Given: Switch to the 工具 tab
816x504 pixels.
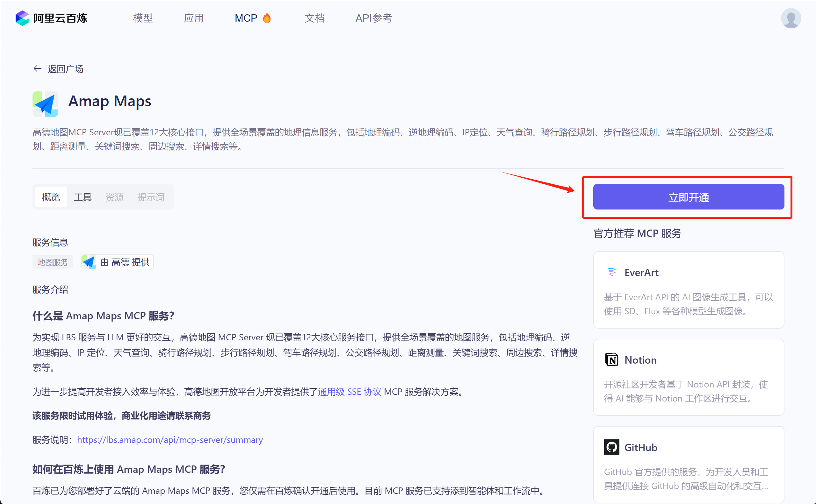Looking at the screenshot, I should point(83,197).
